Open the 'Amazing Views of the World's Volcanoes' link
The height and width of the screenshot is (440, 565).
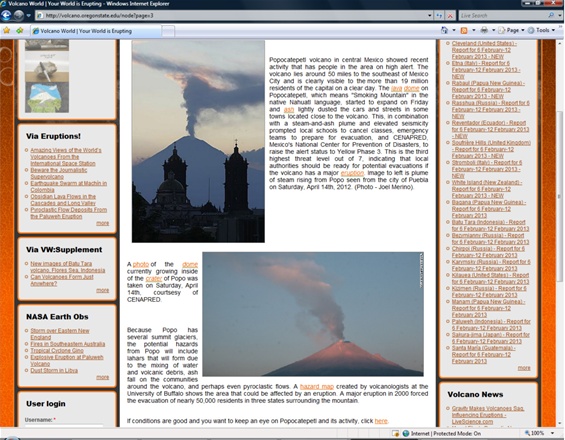point(66,157)
